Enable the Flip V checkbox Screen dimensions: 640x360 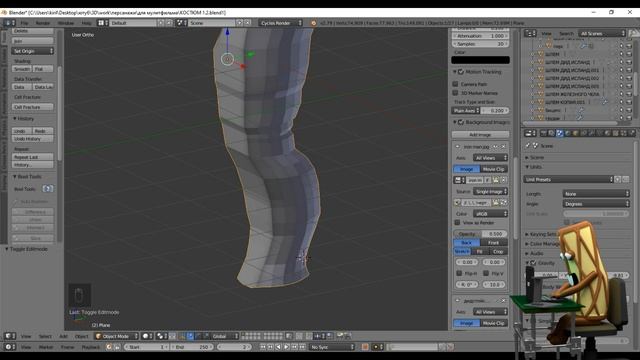click(486, 273)
